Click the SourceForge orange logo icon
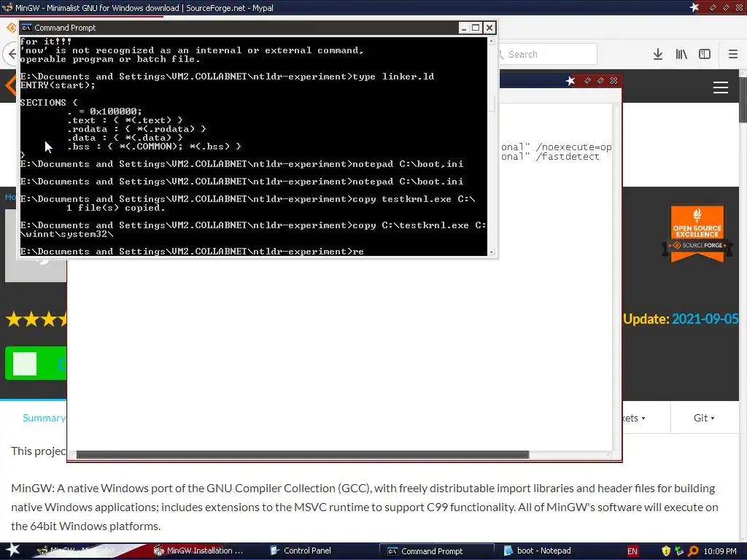Viewport: 747px width, 560px height. pyautogui.click(x=10, y=86)
